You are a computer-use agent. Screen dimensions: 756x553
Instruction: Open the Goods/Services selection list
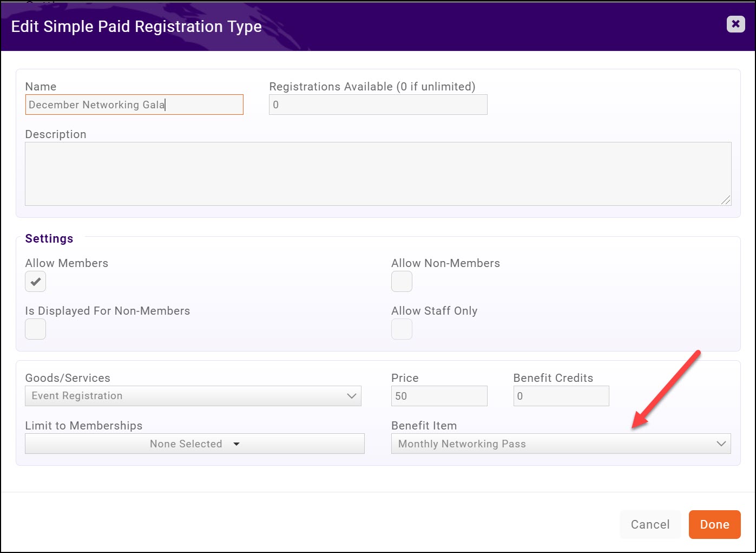click(193, 396)
